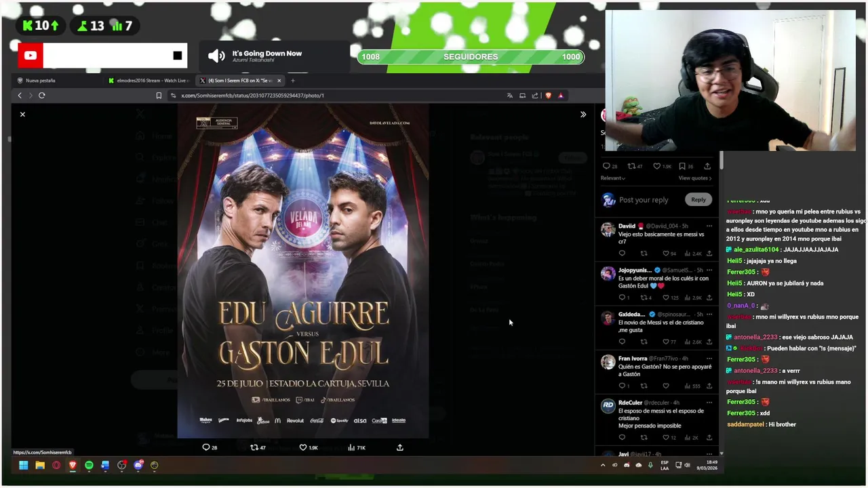The height and width of the screenshot is (488, 868).
Task: View the 2.9K views stat on Jojopyunis's reply
Action: coord(694,298)
